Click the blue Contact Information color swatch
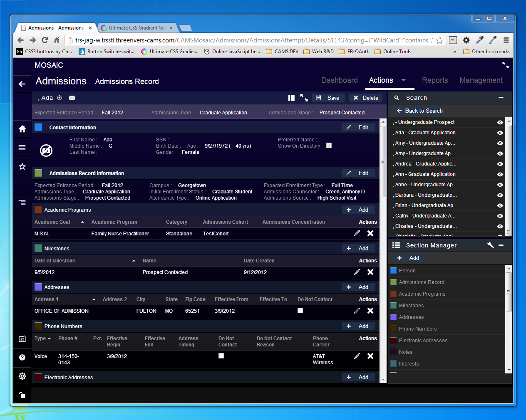Screen dimensions: 526x420 pyautogui.click(x=38, y=127)
